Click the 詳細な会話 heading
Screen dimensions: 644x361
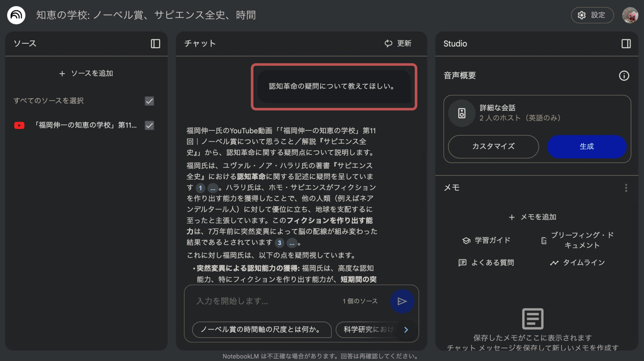click(497, 108)
